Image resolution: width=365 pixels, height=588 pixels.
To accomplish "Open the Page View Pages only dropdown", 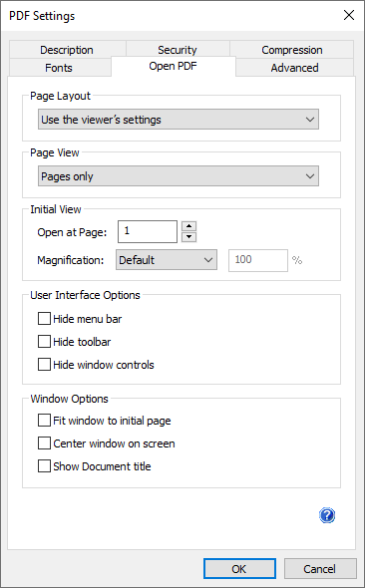I will [179, 176].
